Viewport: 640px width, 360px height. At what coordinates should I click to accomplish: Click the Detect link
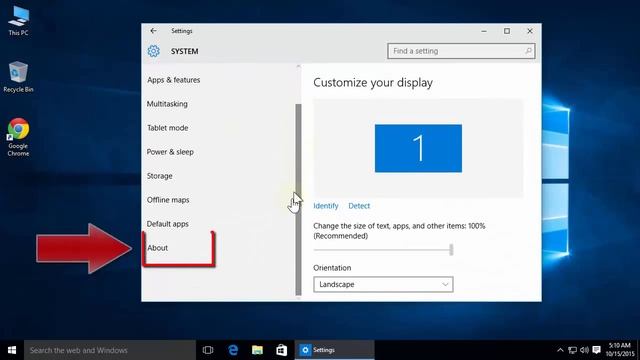click(x=359, y=206)
